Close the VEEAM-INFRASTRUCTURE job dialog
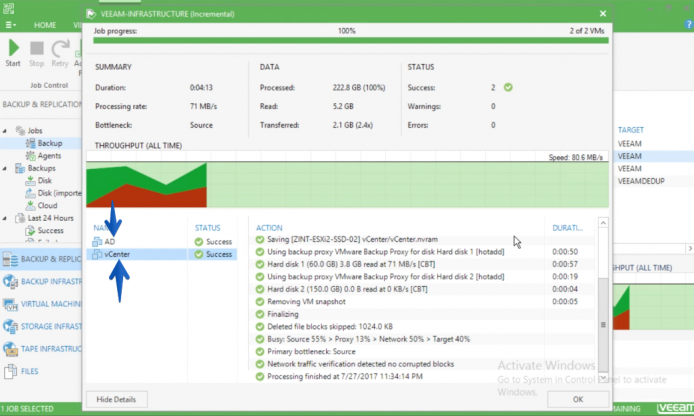Viewport: 694px width, 416px height. coord(603,14)
